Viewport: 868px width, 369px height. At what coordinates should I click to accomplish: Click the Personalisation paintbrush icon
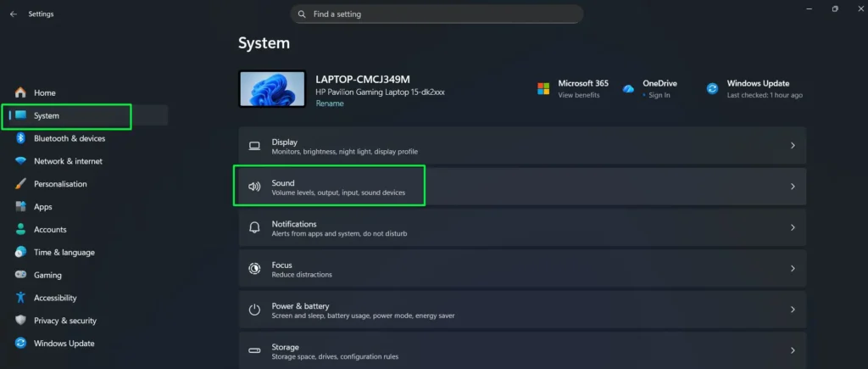tap(20, 183)
